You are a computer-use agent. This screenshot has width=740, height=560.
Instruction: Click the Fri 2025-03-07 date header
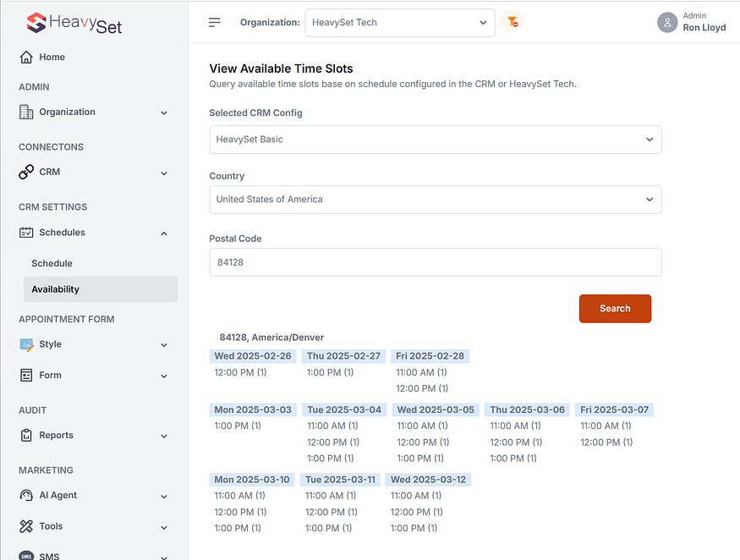615,409
